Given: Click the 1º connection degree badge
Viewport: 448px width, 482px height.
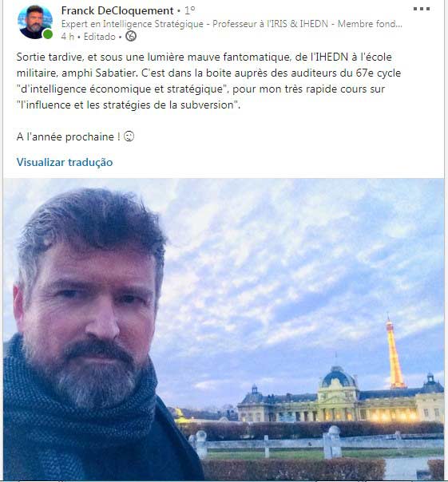Looking at the screenshot, I should (189, 10).
